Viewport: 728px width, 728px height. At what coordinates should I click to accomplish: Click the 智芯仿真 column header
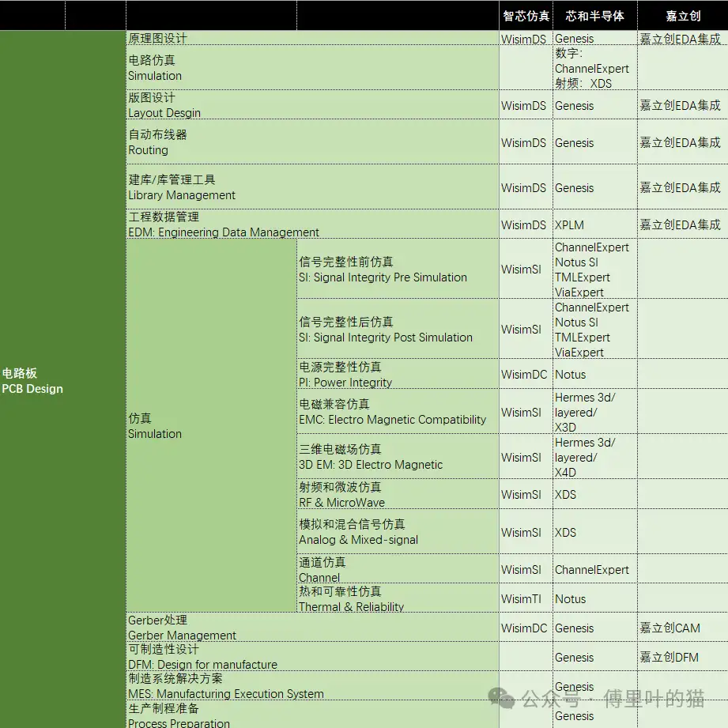(526, 16)
